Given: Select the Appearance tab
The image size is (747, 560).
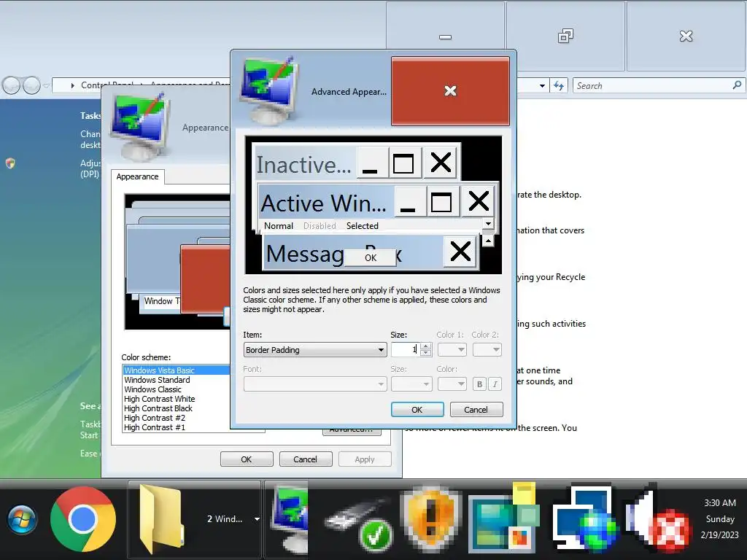Looking at the screenshot, I should (137, 176).
